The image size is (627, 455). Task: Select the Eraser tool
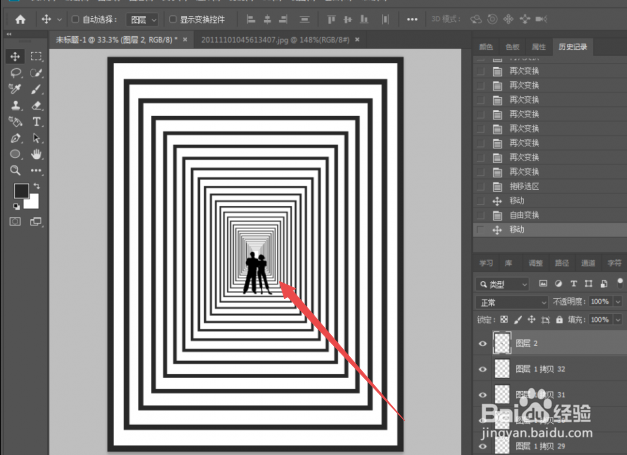[36, 106]
